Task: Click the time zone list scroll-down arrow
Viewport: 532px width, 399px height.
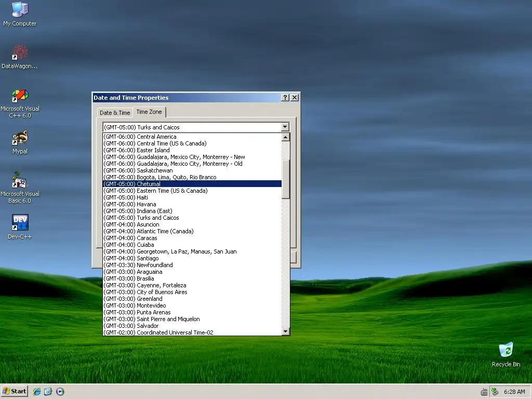Action: pyautogui.click(x=286, y=331)
